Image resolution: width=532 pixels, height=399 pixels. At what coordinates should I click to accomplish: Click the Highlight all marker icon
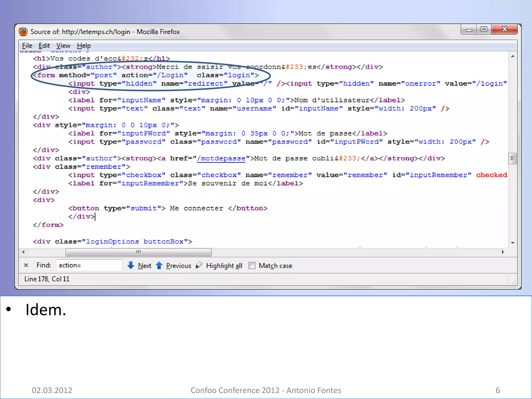tap(199, 265)
